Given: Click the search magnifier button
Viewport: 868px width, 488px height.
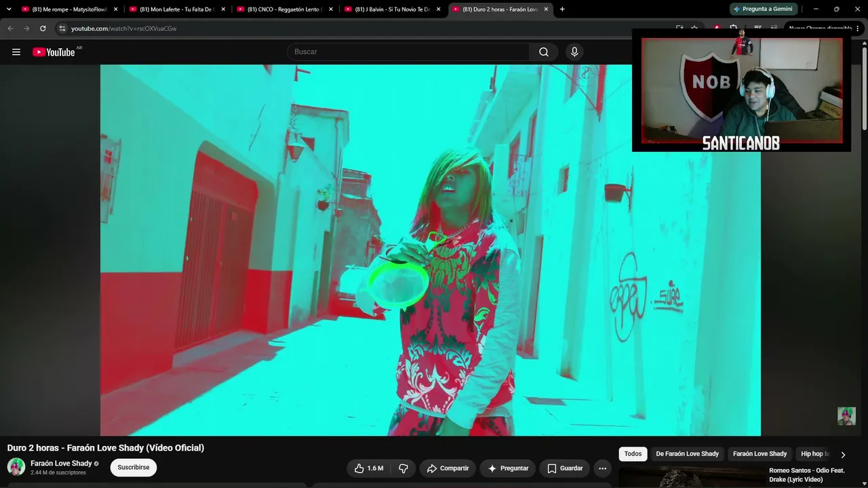Looking at the screenshot, I should point(544,52).
